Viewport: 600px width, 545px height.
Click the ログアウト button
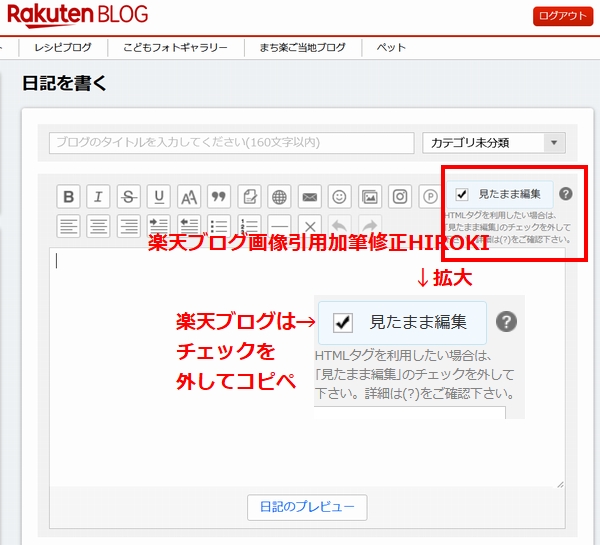563,16
